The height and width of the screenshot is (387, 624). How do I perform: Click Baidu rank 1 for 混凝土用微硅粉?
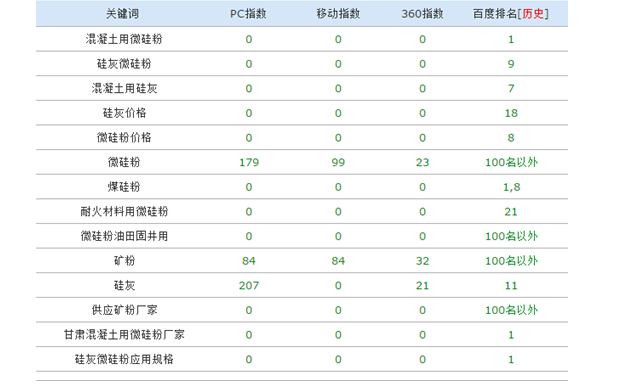pos(511,39)
